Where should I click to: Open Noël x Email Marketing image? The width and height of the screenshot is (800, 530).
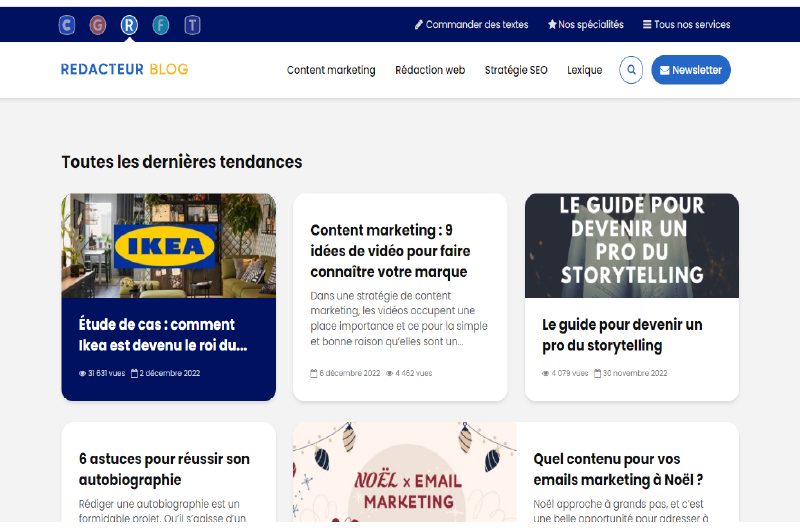point(405,472)
